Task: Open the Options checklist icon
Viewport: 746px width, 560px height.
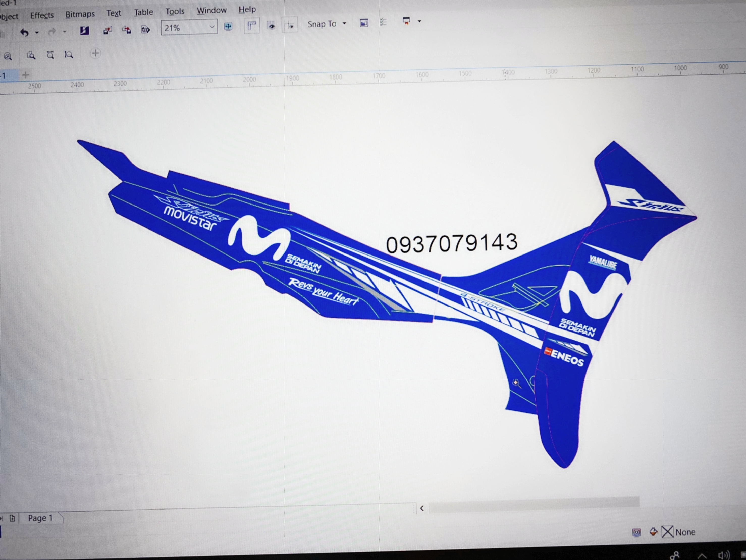Action: click(x=383, y=22)
